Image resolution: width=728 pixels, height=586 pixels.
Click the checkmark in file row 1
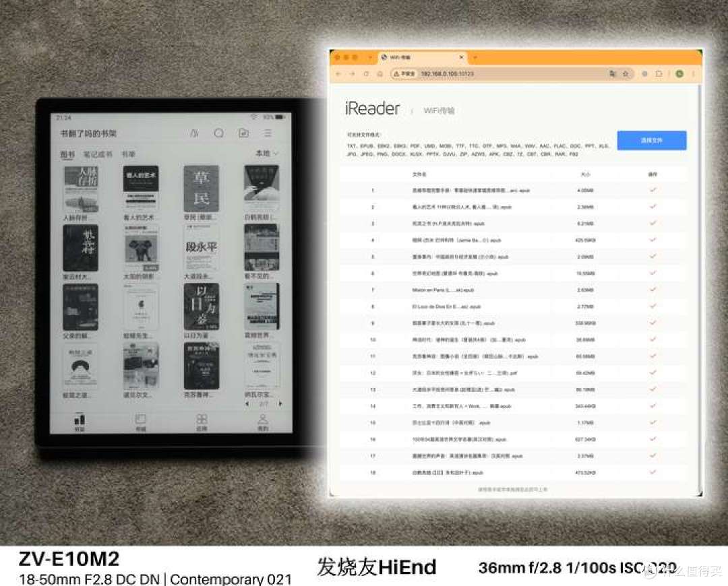[653, 190]
